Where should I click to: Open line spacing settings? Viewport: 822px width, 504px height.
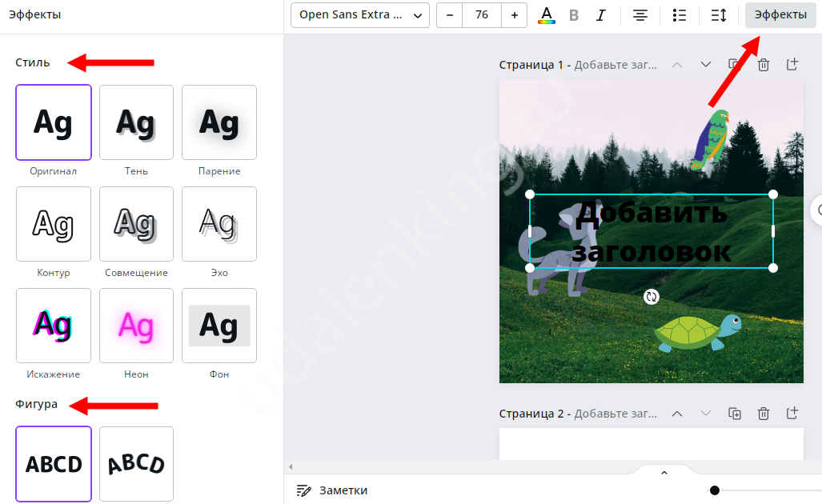pos(718,15)
